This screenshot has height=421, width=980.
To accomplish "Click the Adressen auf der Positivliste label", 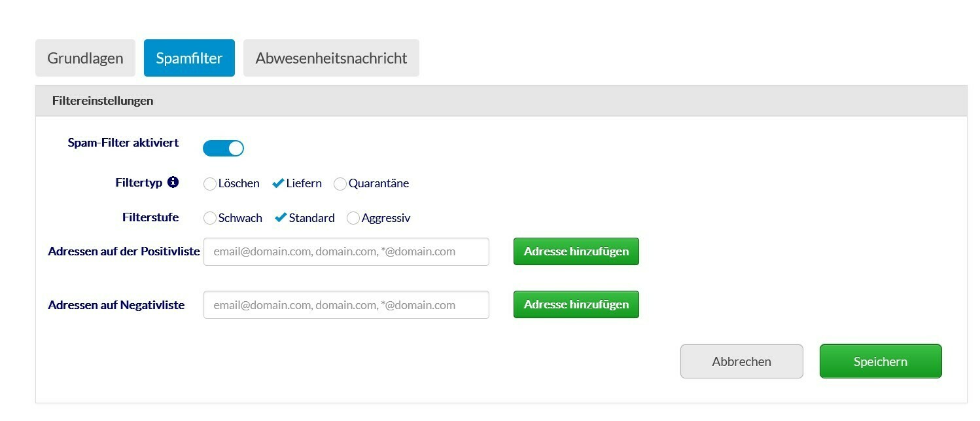I will 124,251.
